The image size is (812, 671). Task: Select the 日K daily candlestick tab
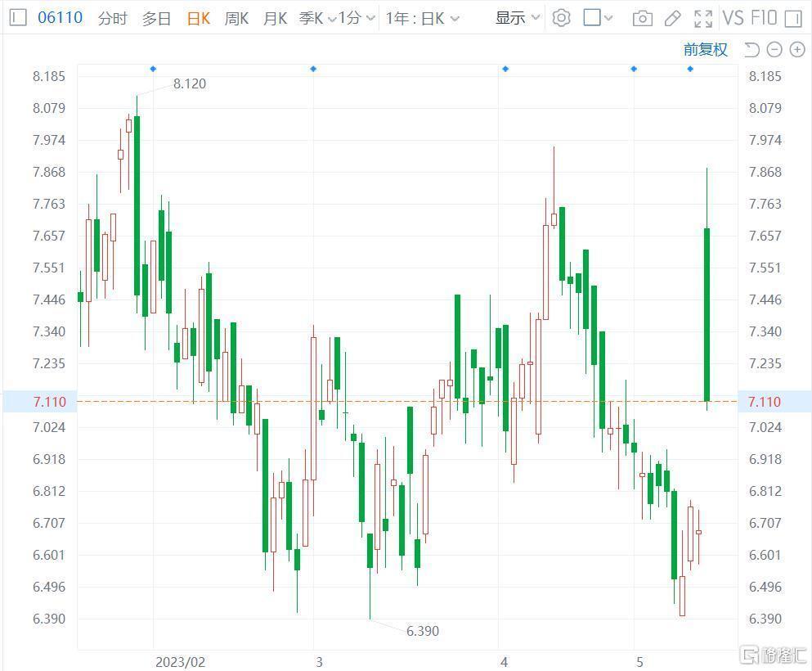click(199, 19)
